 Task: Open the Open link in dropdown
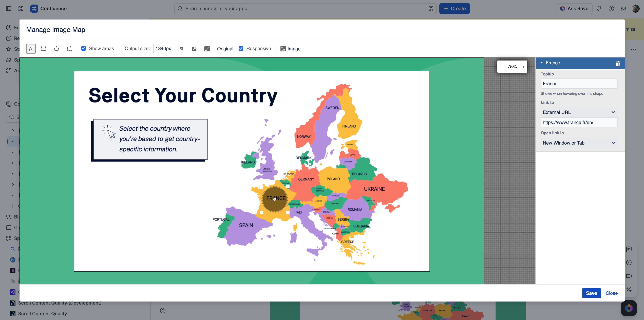click(579, 143)
